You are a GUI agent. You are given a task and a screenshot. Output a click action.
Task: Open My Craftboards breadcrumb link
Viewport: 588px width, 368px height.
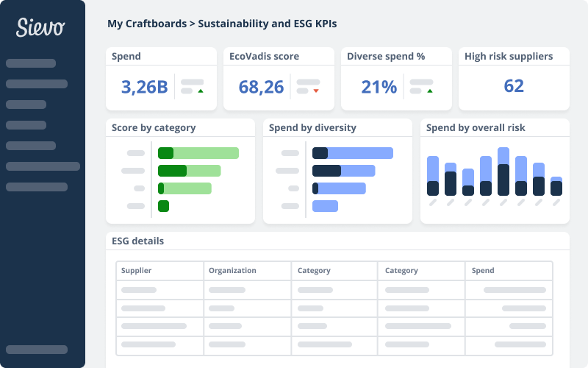coord(146,24)
